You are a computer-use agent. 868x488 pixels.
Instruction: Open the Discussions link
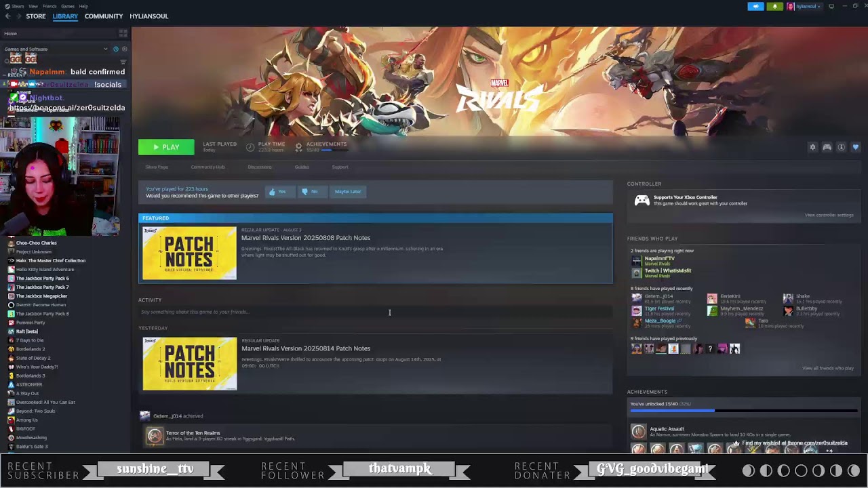click(260, 167)
